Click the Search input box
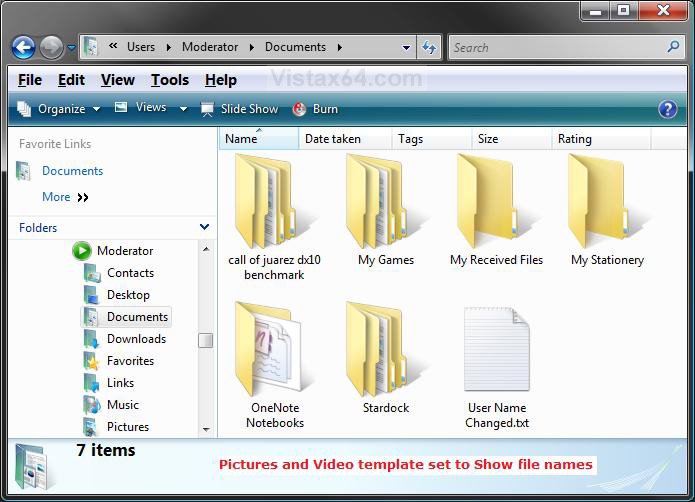This screenshot has height=502, width=695. pos(555,47)
